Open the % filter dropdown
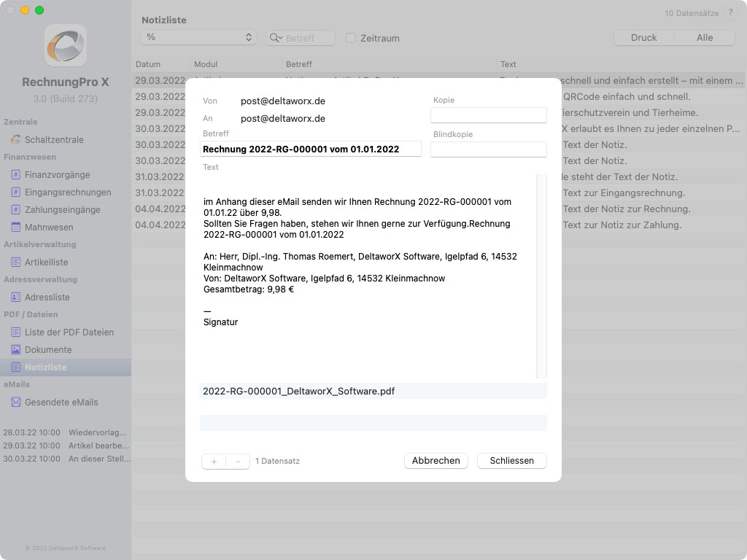Image resolution: width=747 pixels, height=560 pixels. click(x=198, y=37)
